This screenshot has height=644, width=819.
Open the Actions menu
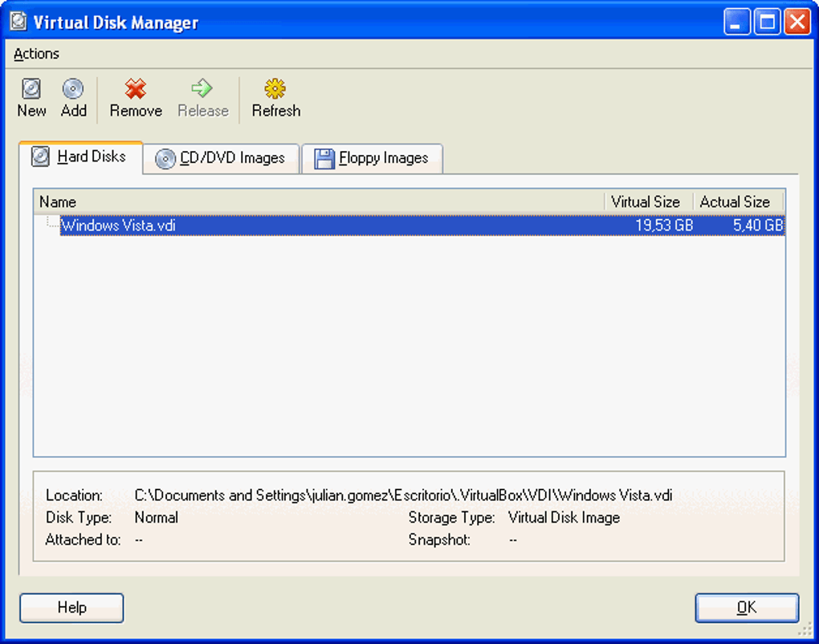[x=36, y=54]
